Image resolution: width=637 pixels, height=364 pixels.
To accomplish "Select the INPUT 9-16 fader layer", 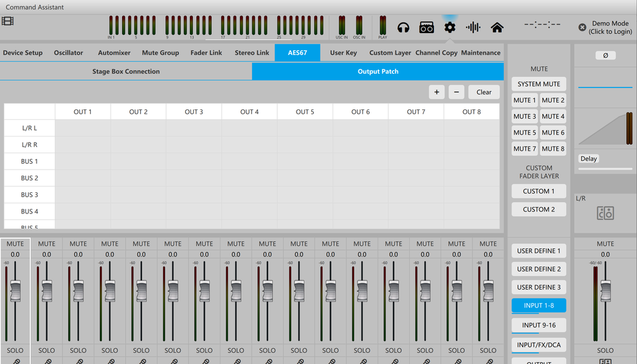I will (x=539, y=325).
